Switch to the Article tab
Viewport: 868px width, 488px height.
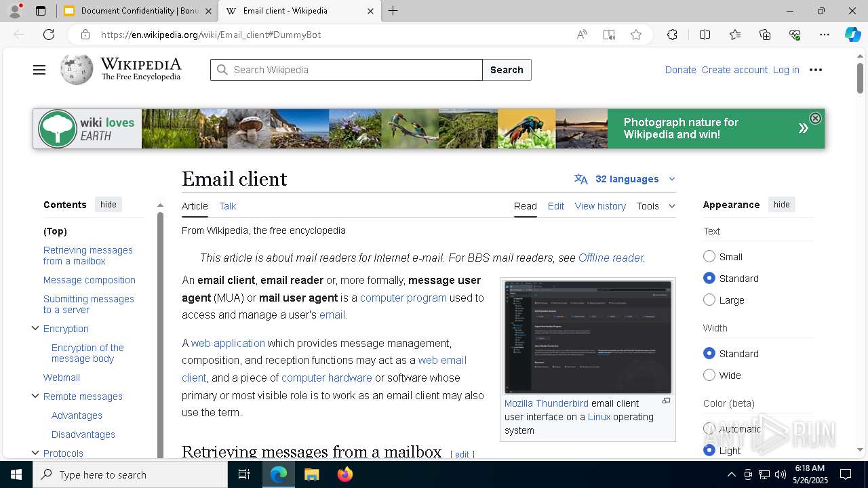195,206
